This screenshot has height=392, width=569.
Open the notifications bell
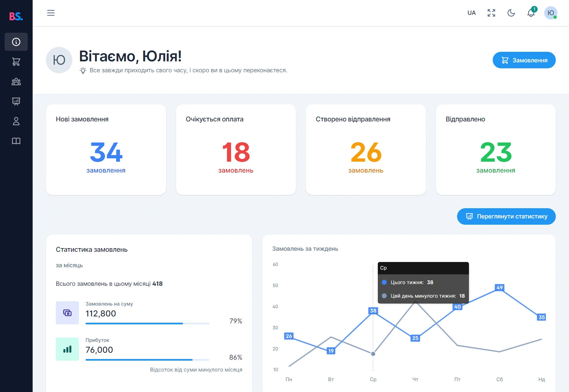[531, 13]
